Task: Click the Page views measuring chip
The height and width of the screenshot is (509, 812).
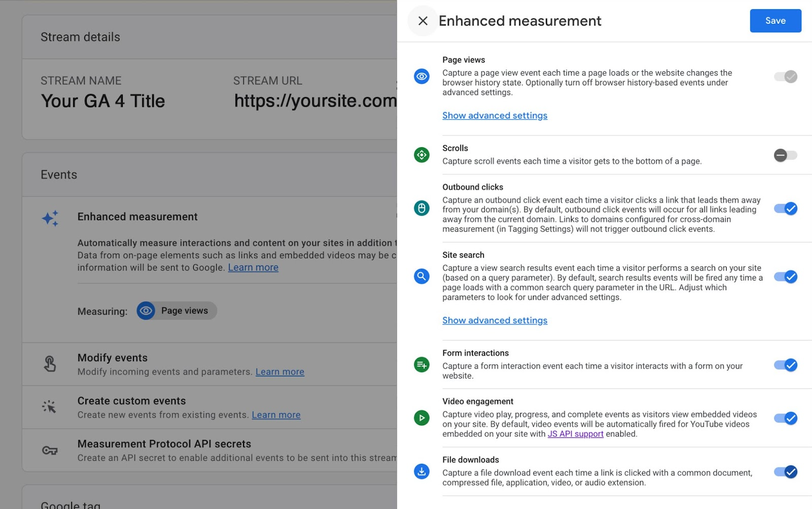Action: [177, 311]
